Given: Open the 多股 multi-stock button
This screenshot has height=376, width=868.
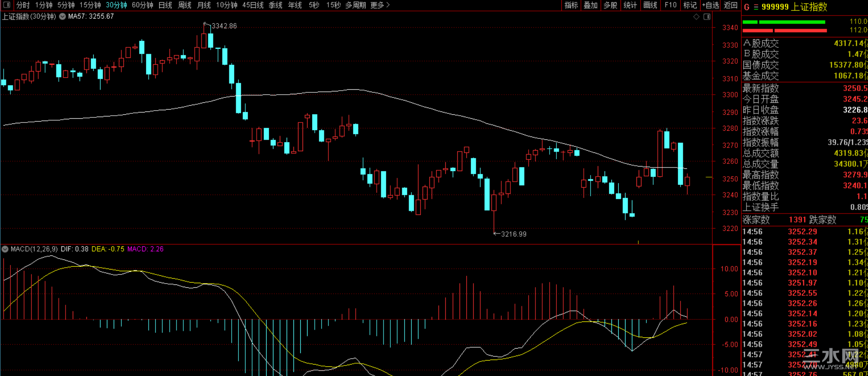Looking at the screenshot, I should click(610, 5).
